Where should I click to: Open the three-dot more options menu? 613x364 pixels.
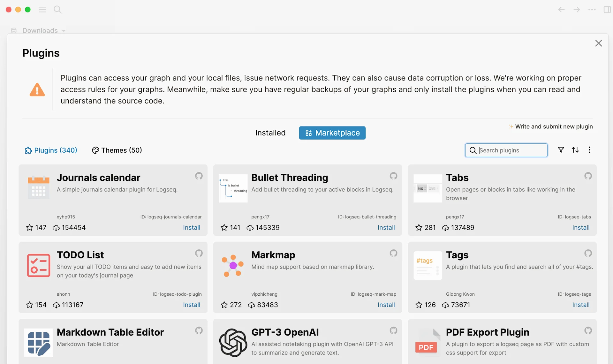click(589, 150)
